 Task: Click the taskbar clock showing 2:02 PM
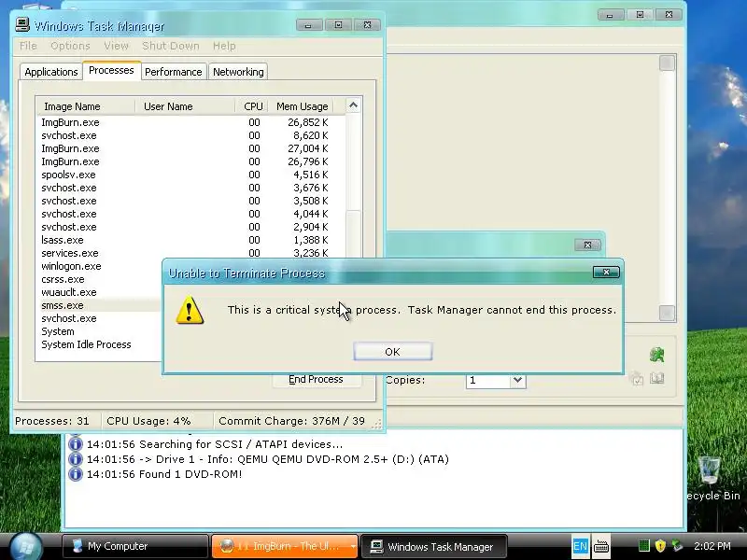click(712, 546)
